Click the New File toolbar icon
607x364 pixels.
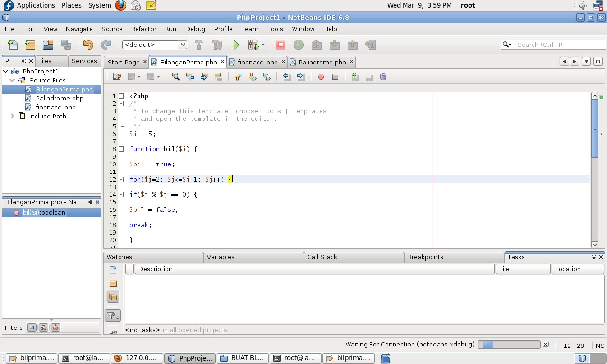13,45
